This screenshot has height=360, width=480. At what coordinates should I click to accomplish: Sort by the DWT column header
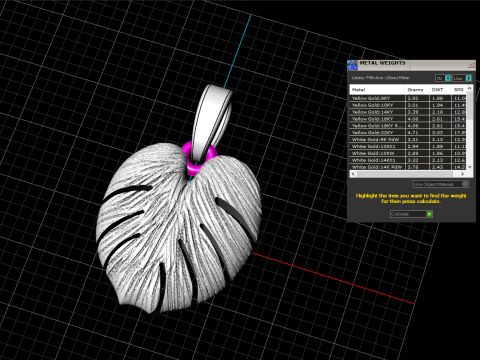click(440, 90)
